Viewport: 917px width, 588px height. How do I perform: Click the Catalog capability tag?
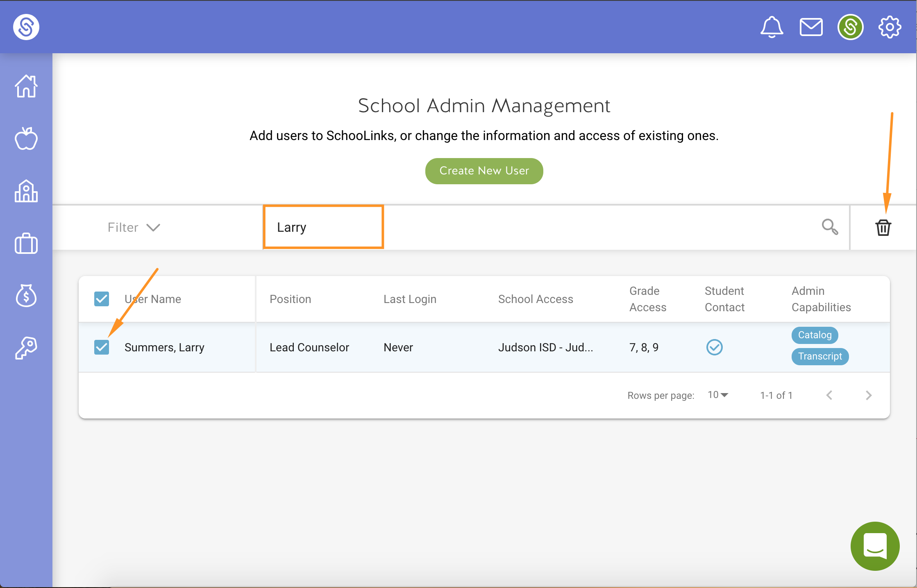(815, 335)
